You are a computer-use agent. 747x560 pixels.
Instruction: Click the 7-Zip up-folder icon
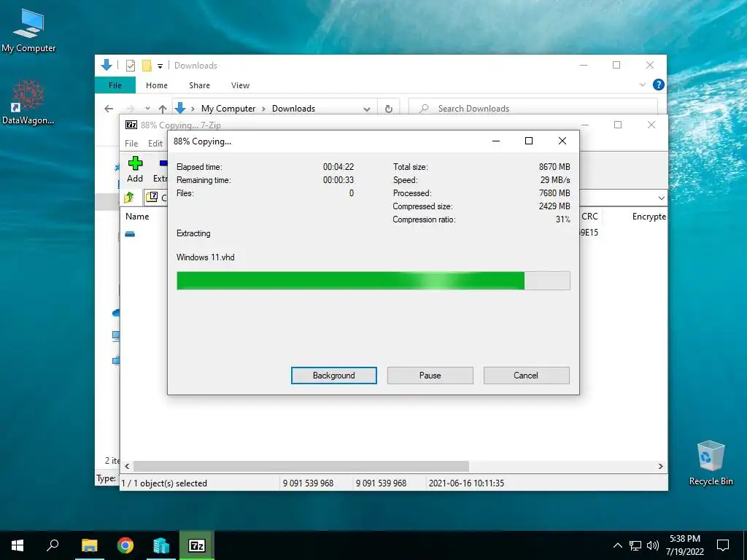click(129, 197)
